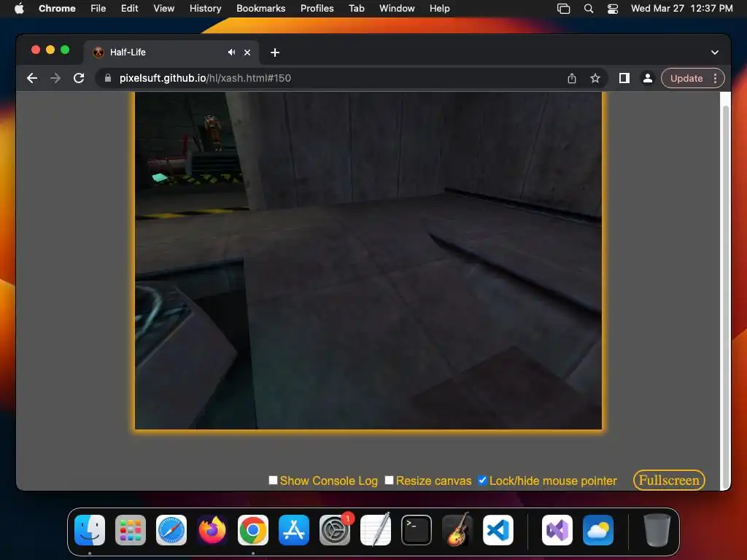Open Spotlight search in menu bar

(589, 9)
